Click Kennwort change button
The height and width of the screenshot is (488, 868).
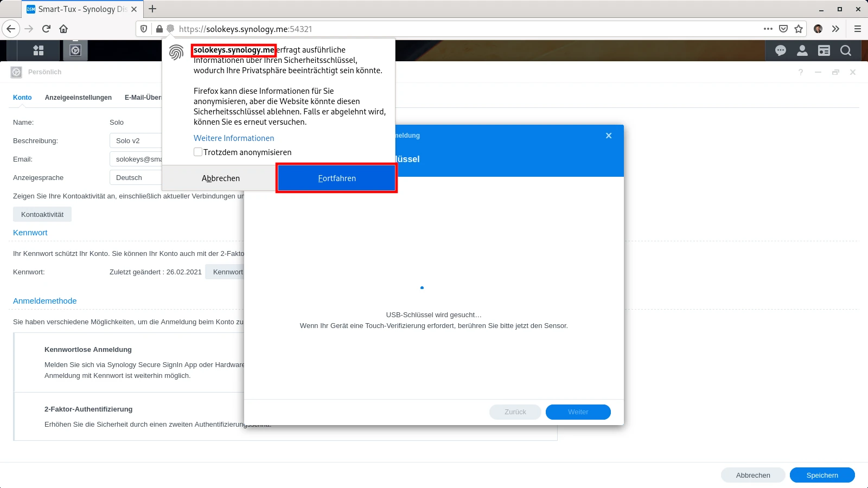point(225,272)
